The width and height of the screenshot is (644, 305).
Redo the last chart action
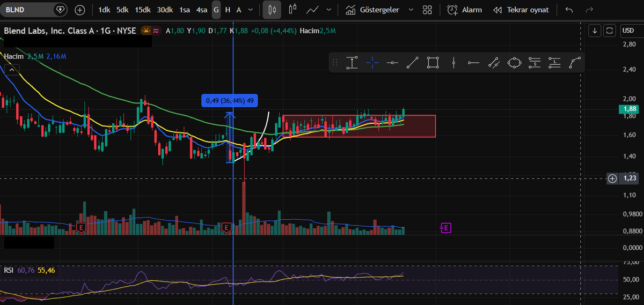[589, 10]
